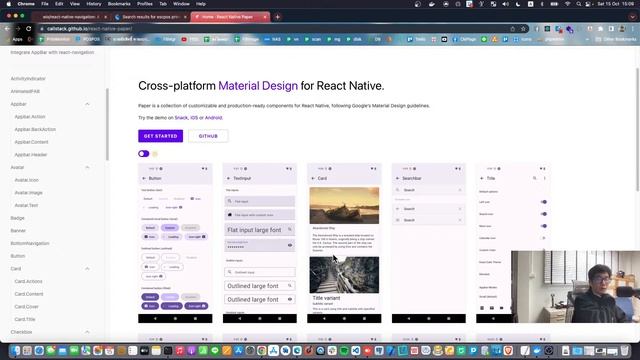Select Card.Content in the sidebar
Viewport: 640px width, 360px height.
pos(29,294)
